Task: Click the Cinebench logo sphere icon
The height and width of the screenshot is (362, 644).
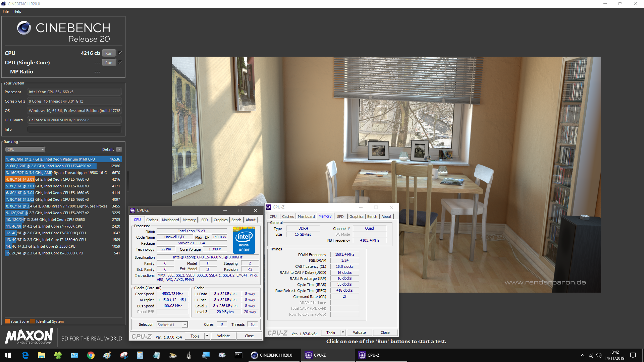Action: pyautogui.click(x=24, y=28)
